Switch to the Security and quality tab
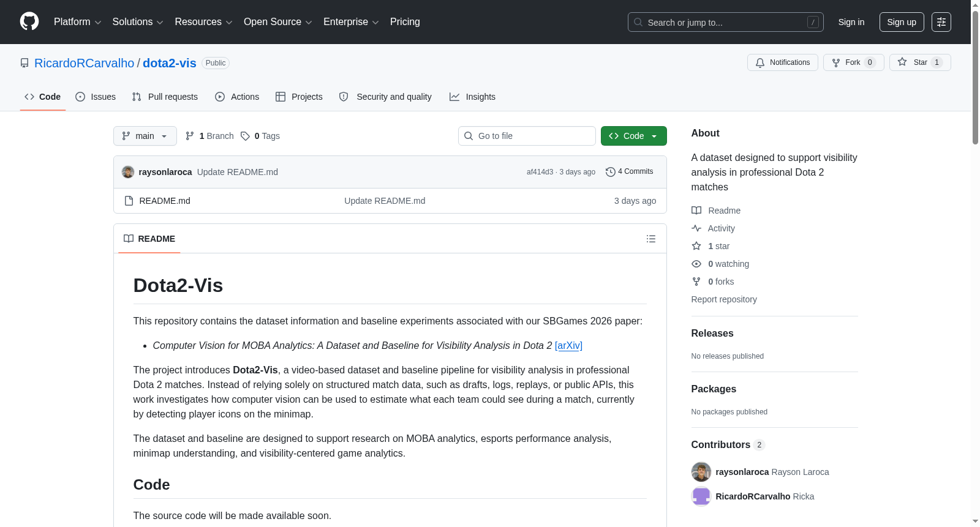 tap(385, 97)
